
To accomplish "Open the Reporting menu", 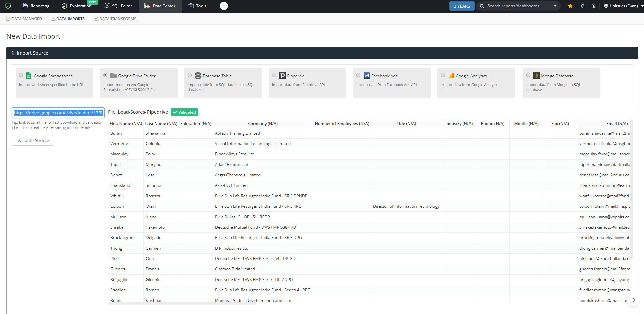I will [x=36, y=6].
